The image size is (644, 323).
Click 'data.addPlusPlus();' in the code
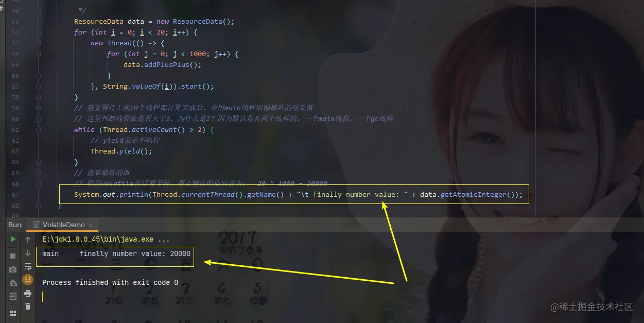tap(163, 65)
